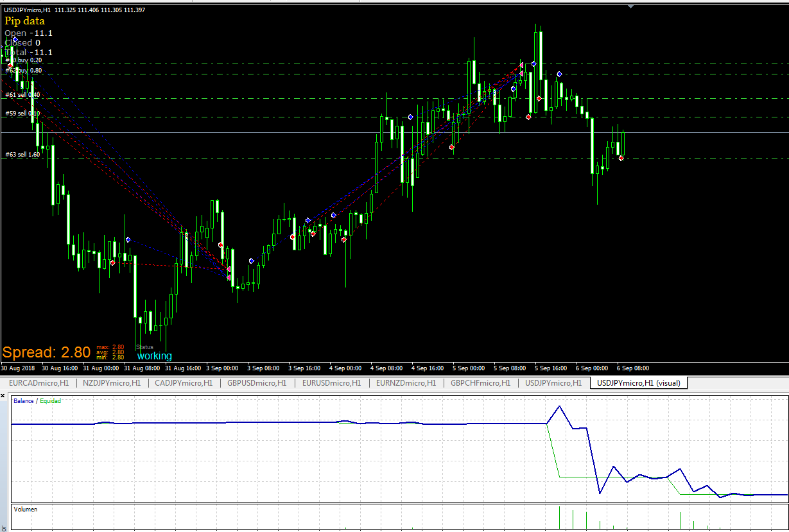Image resolution: width=789 pixels, height=532 pixels.
Task: Click the USDJPYmicro,H1 chart title quote line
Action: click(74, 10)
